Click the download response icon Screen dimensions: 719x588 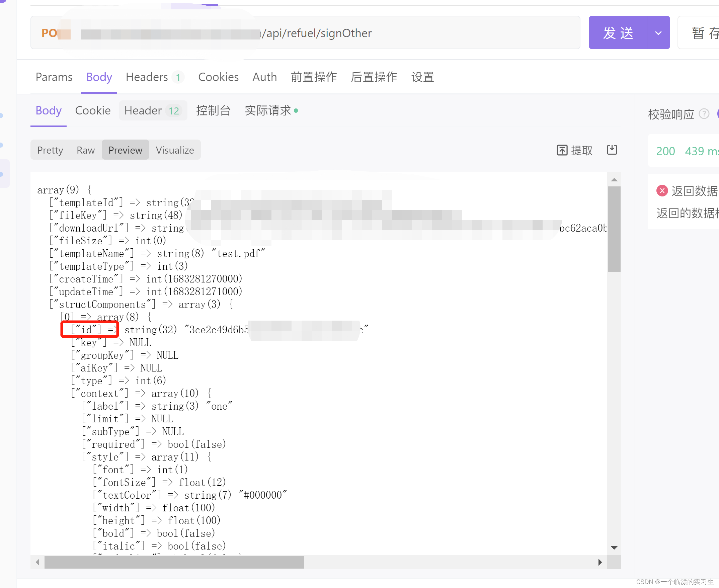tap(612, 149)
